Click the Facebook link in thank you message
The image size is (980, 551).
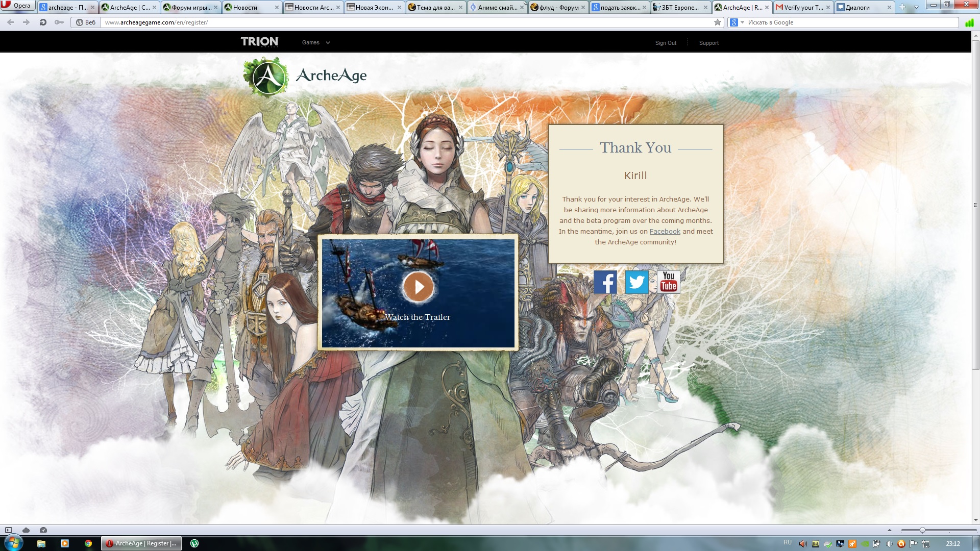point(665,231)
